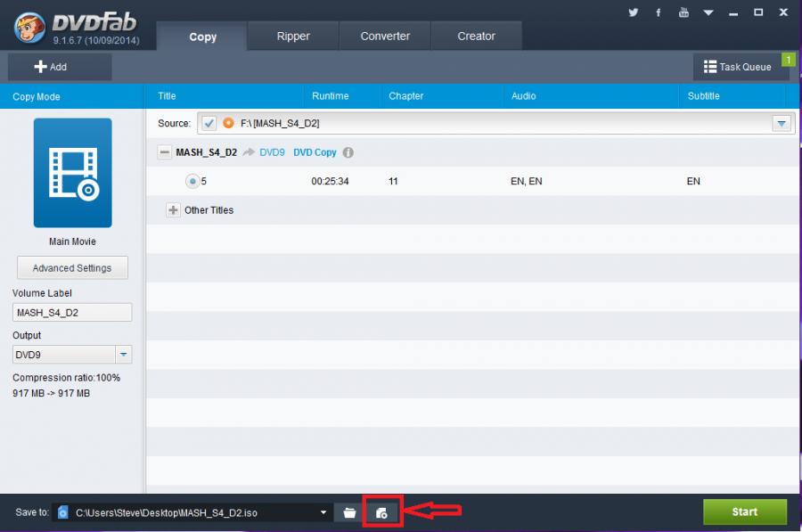Image resolution: width=802 pixels, height=532 pixels.
Task: Minimize the DVDFab window
Action: [733, 13]
